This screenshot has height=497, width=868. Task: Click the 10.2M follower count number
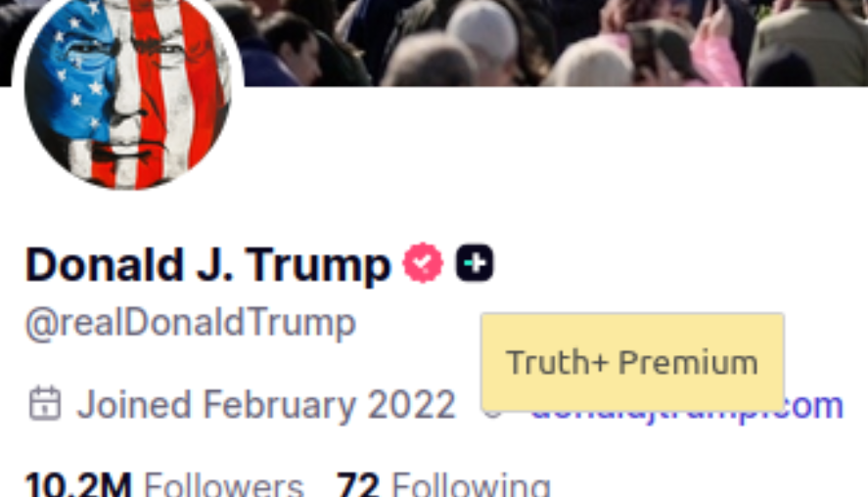tap(78, 484)
